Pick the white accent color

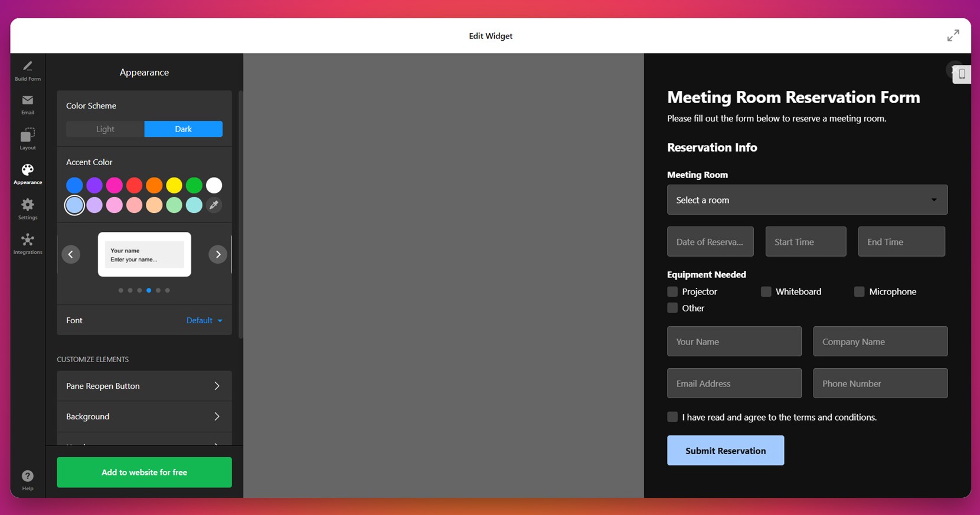tap(214, 185)
